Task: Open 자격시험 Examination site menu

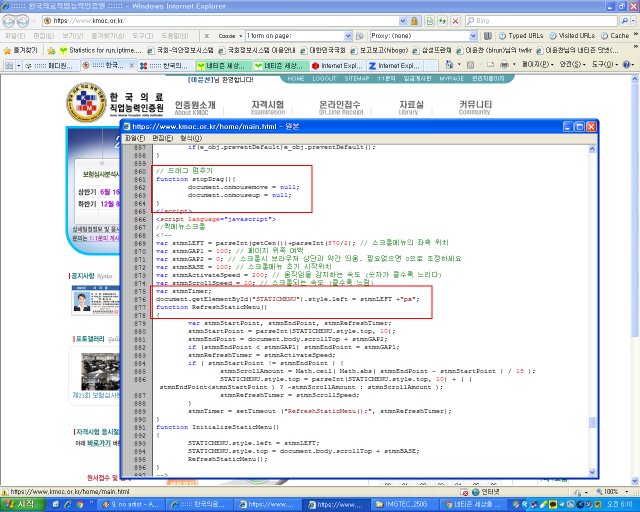Action: coord(268,107)
